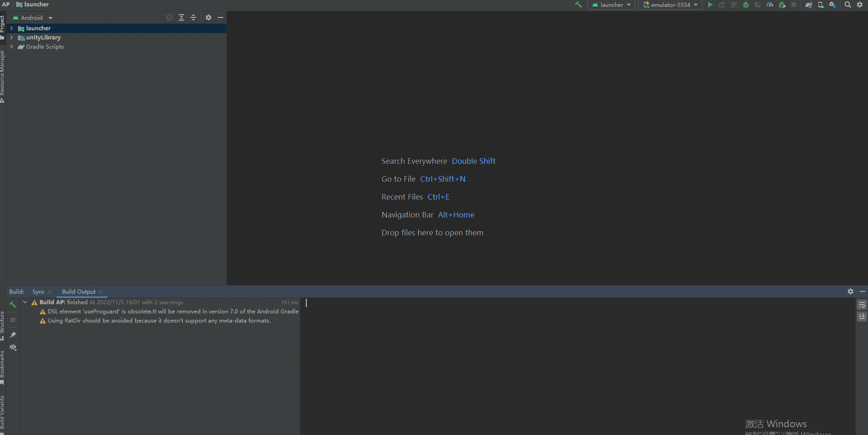Select the launcher row in Project tree
868x435 pixels.
tap(116, 28)
